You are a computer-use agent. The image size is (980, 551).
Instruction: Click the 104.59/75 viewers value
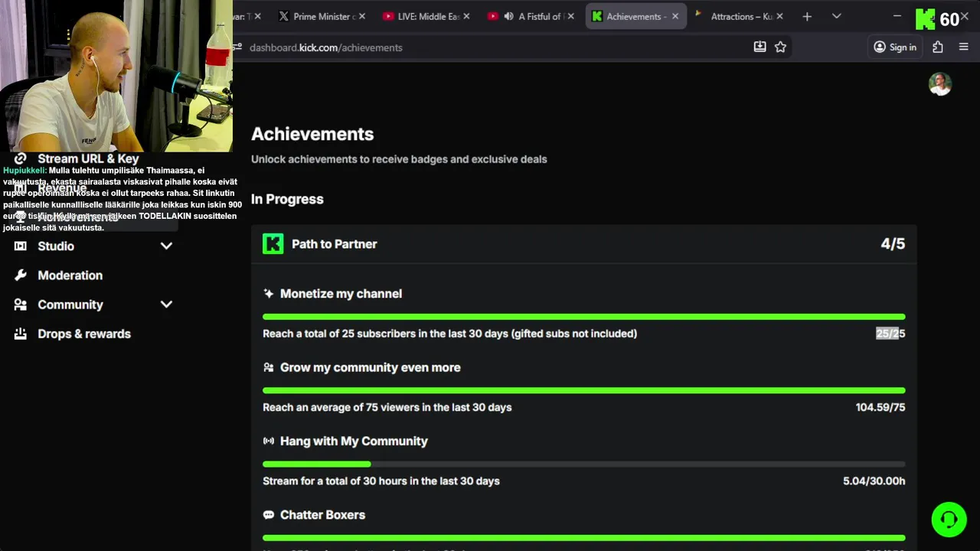point(880,407)
